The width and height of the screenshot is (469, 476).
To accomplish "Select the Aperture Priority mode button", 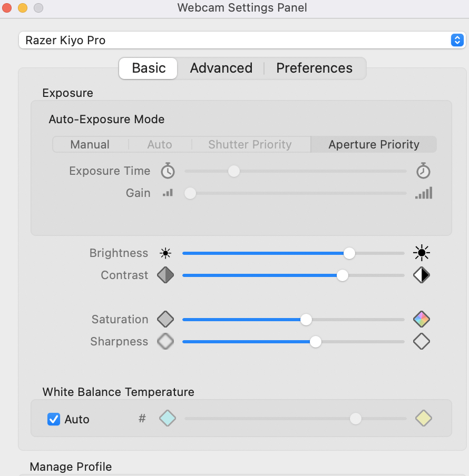I will point(374,144).
